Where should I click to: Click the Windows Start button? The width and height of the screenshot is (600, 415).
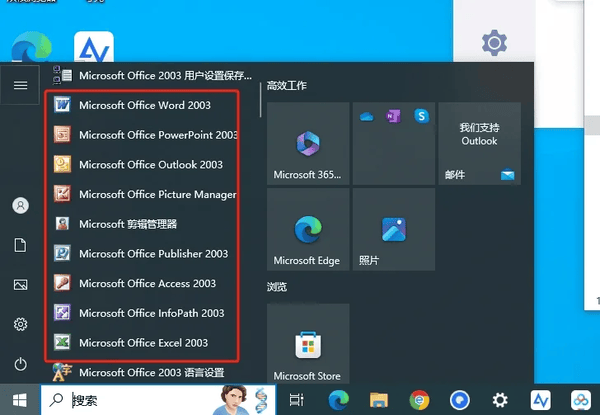click(20, 400)
